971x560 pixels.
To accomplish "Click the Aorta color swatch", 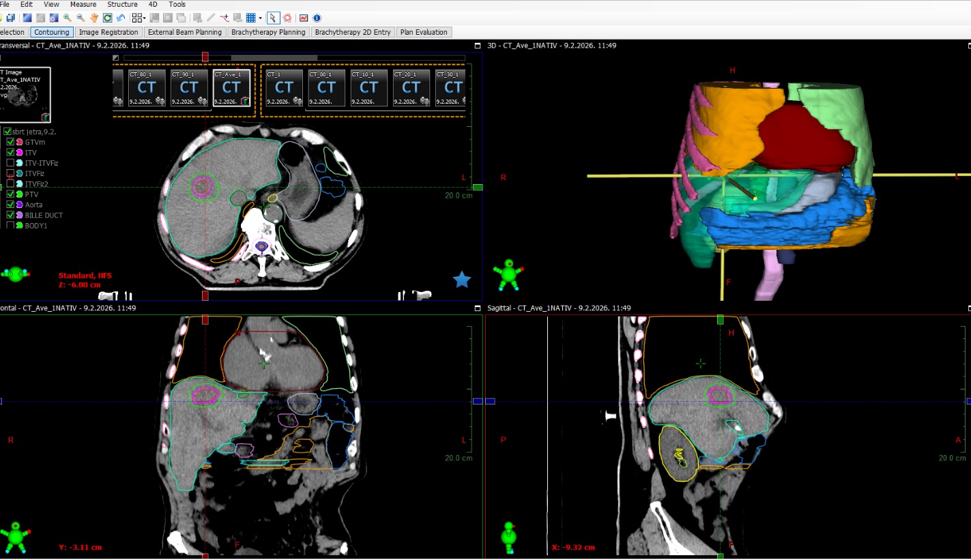I will (19, 205).
